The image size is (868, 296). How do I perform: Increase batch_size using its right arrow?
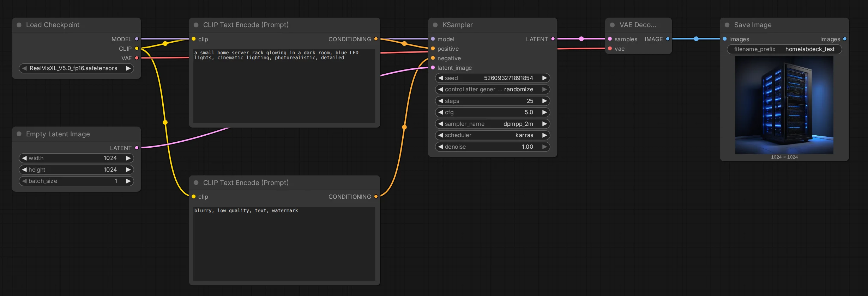[128, 181]
